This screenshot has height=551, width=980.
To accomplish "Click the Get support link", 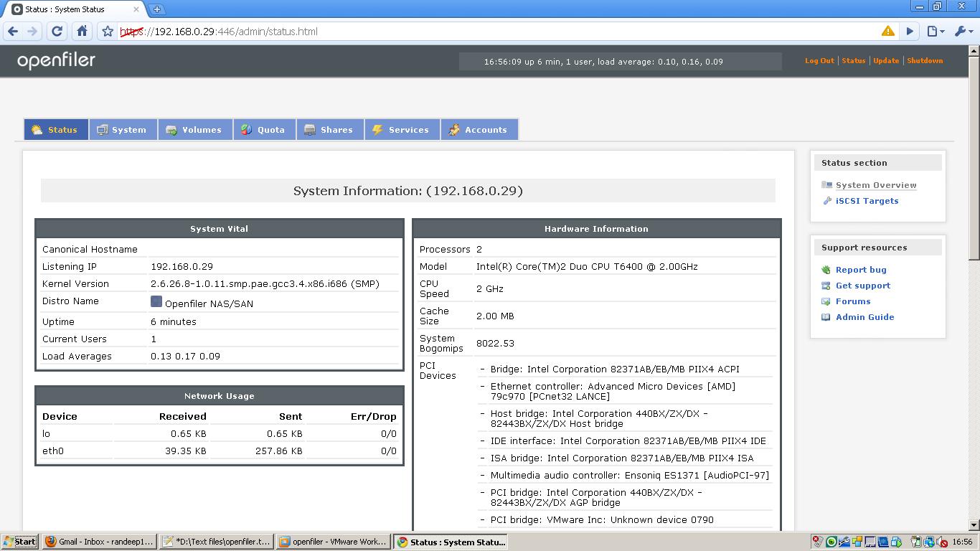I will [x=863, y=286].
